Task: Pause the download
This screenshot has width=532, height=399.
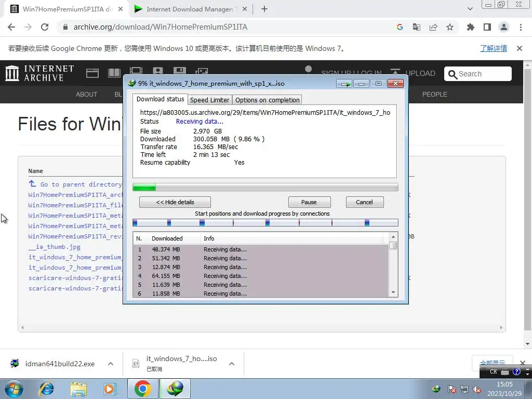Action: (x=309, y=202)
